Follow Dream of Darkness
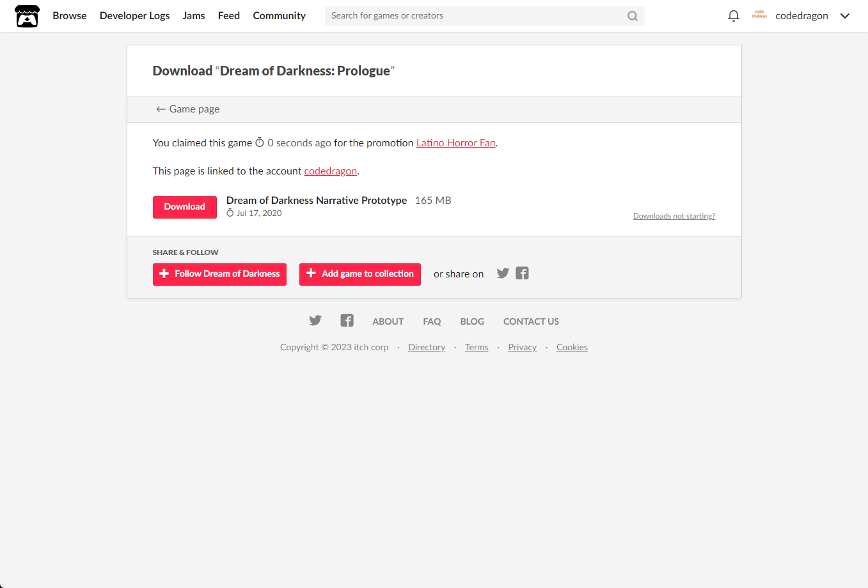This screenshot has height=588, width=868. pyautogui.click(x=219, y=274)
